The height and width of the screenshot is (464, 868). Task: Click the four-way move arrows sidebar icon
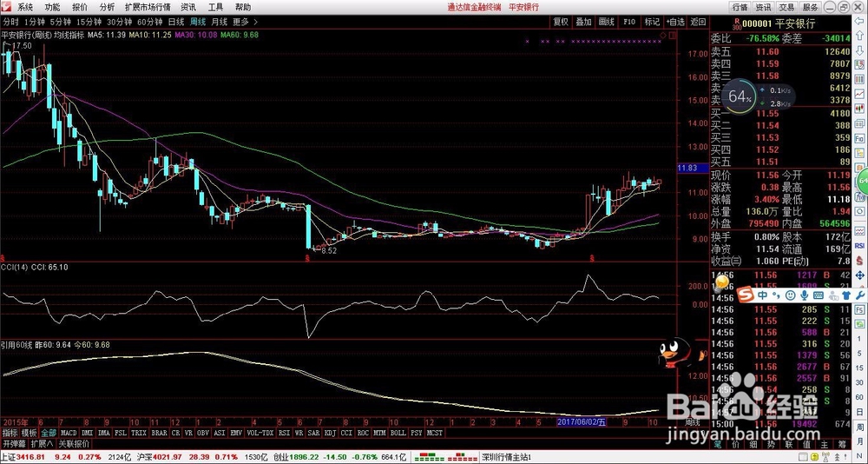[859, 275]
